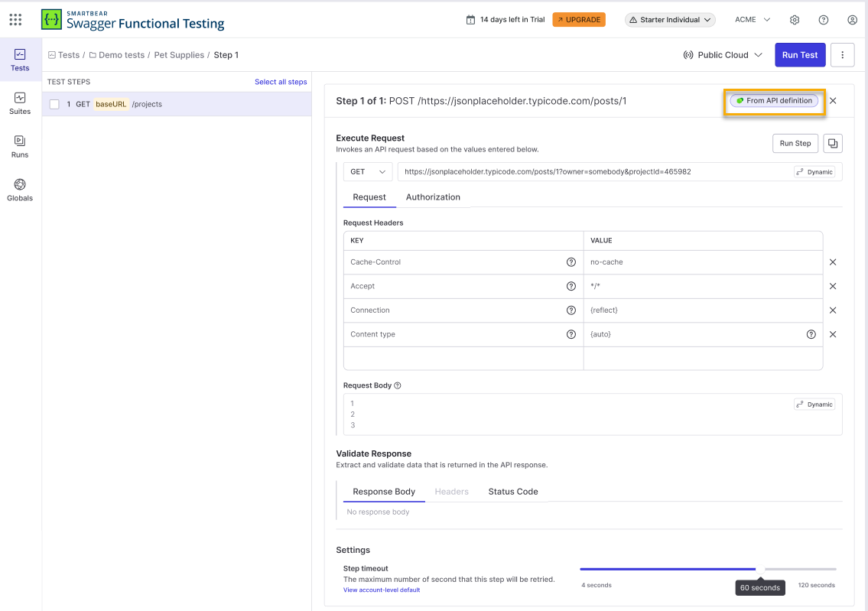Click the Run Test button
Image resolution: width=868 pixels, height=611 pixels.
click(x=800, y=55)
